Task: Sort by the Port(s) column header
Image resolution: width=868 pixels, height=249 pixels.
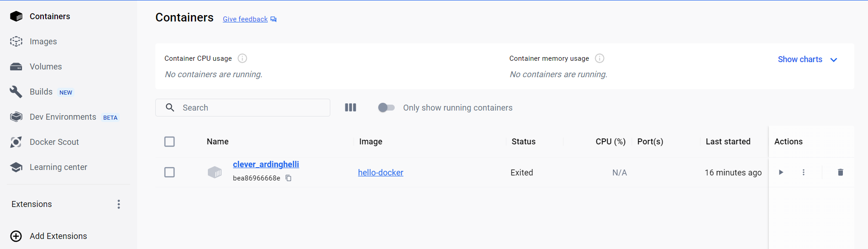Action: coord(650,142)
